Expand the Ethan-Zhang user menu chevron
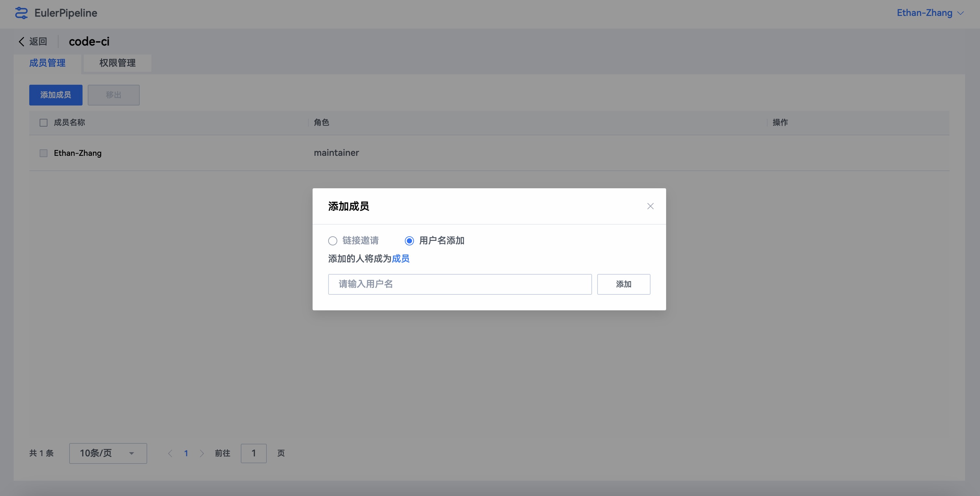Screen dimensions: 980x496 click(x=961, y=13)
